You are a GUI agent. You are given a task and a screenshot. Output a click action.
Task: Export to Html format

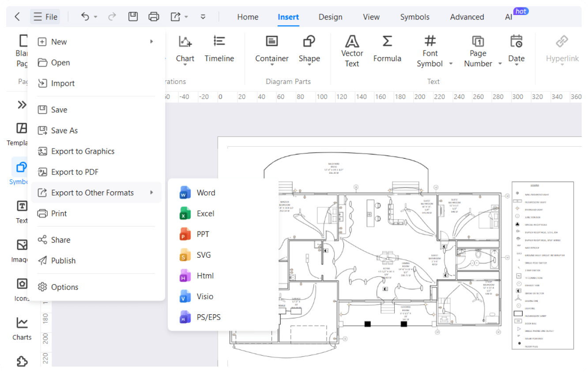click(223, 276)
